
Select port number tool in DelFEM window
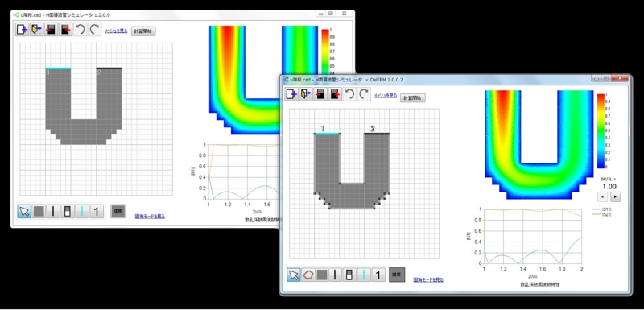click(378, 275)
